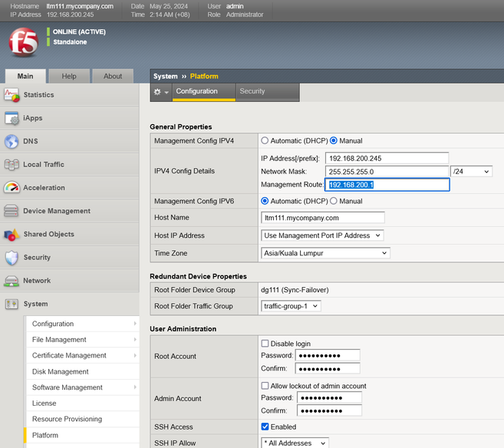Open the Time Zone dropdown
Screen dimensions: 504x448
325,253
